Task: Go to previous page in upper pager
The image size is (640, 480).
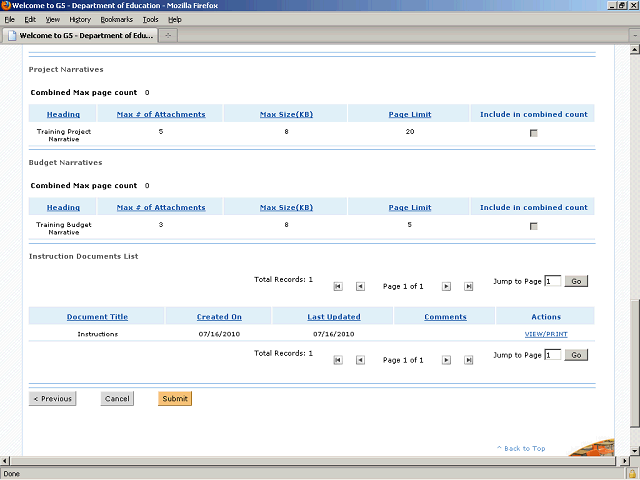Action: pos(360,286)
